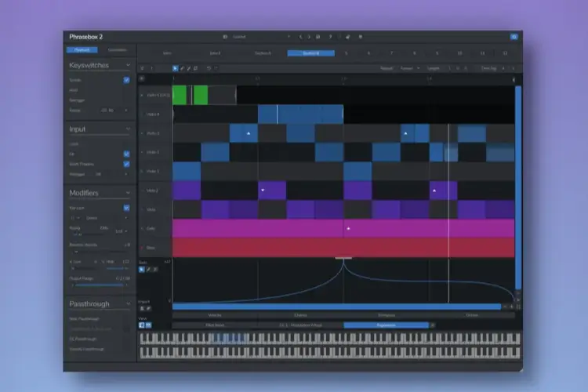Click the save preset icon in header
This screenshot has width=588, height=392.
point(318,36)
